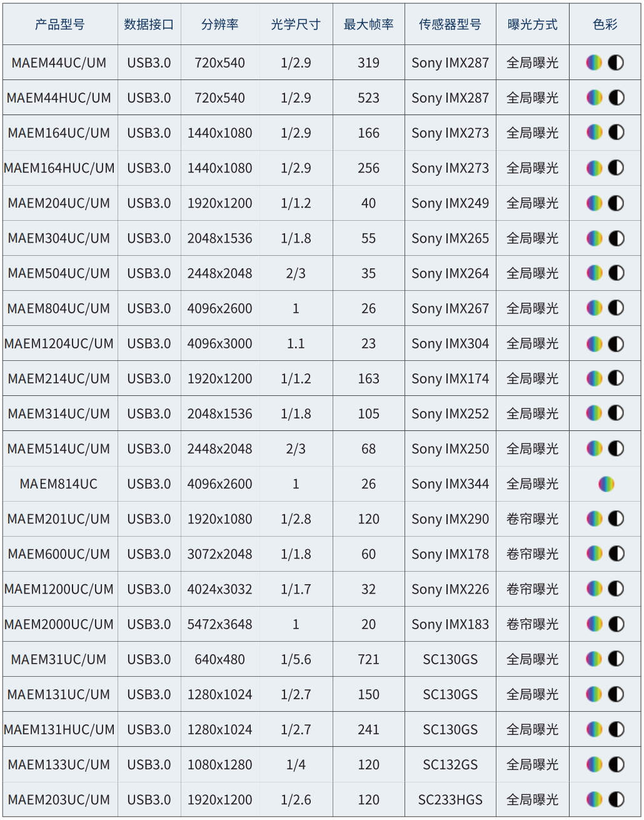
Task: Select the Sony IMX183 sensor cell
Action: [450, 624]
